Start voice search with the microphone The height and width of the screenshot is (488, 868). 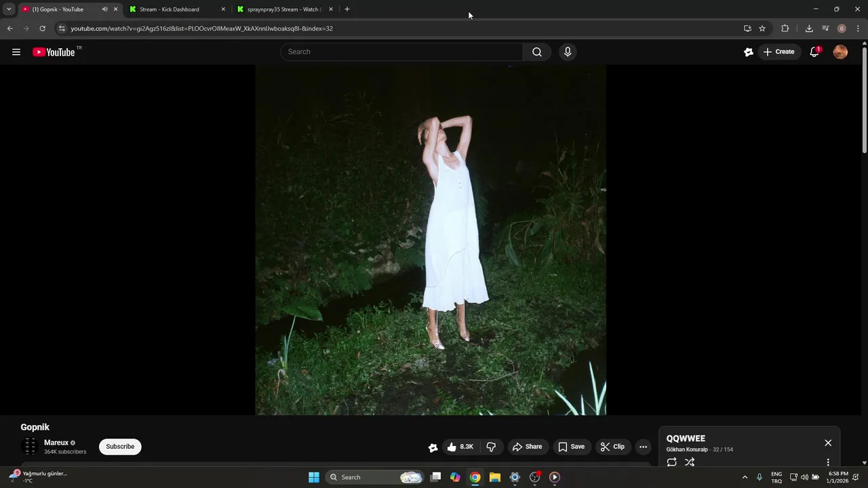point(568,52)
